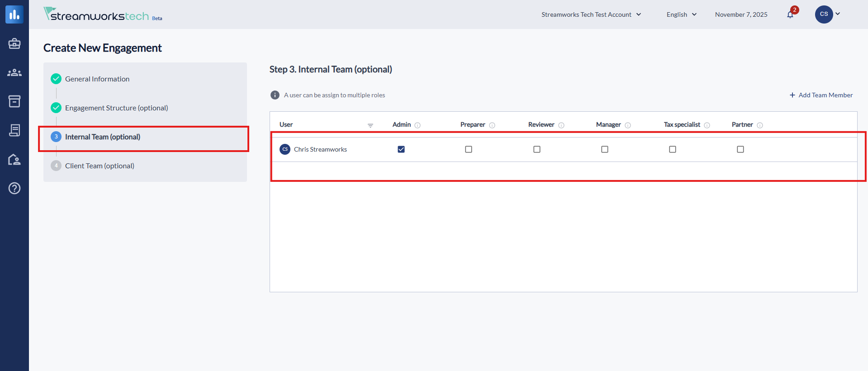Click Add Team Member

(x=821, y=95)
